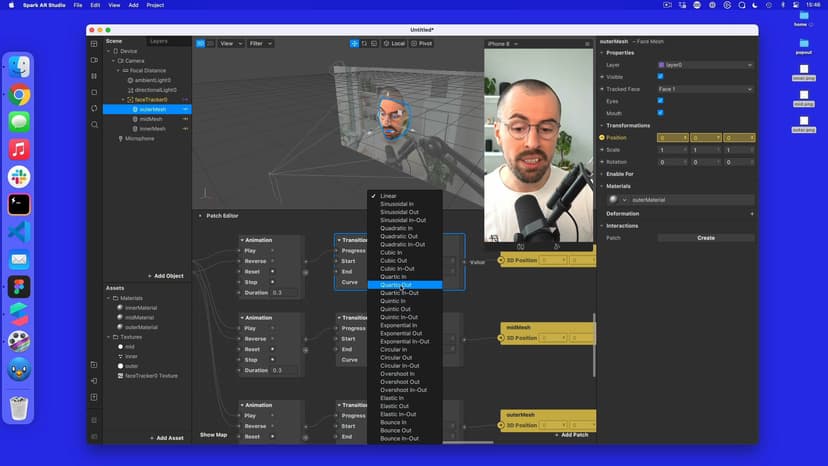
Task: Click Create next to Patch in Interactions
Action: point(705,238)
